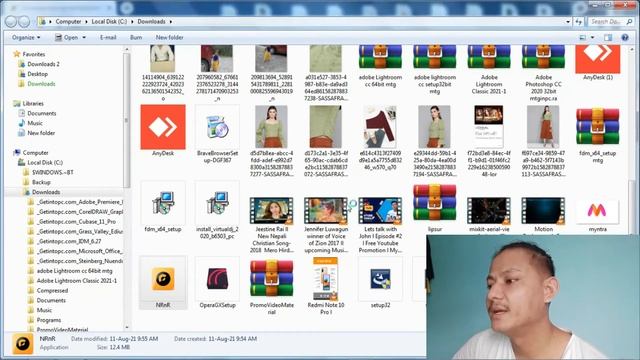Select the PromoVideoMaterial archive icon
Image resolution: width=640 pixels, height=360 pixels.
(271, 278)
